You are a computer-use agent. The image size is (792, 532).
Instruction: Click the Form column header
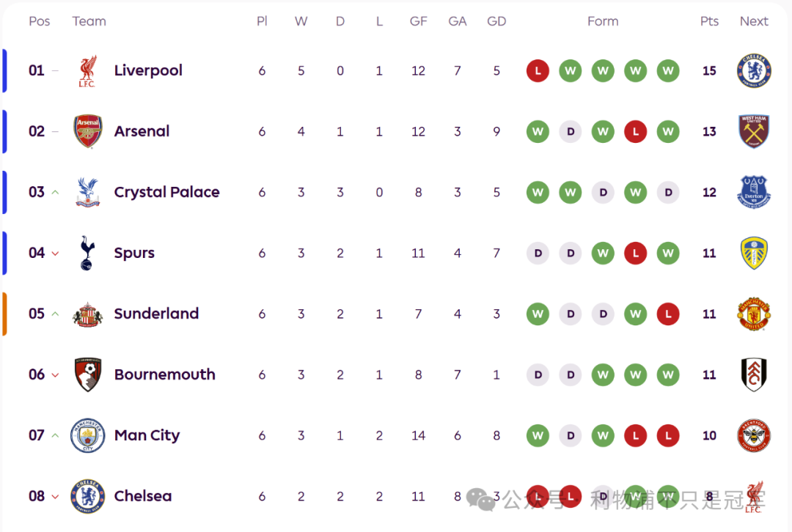point(603,21)
